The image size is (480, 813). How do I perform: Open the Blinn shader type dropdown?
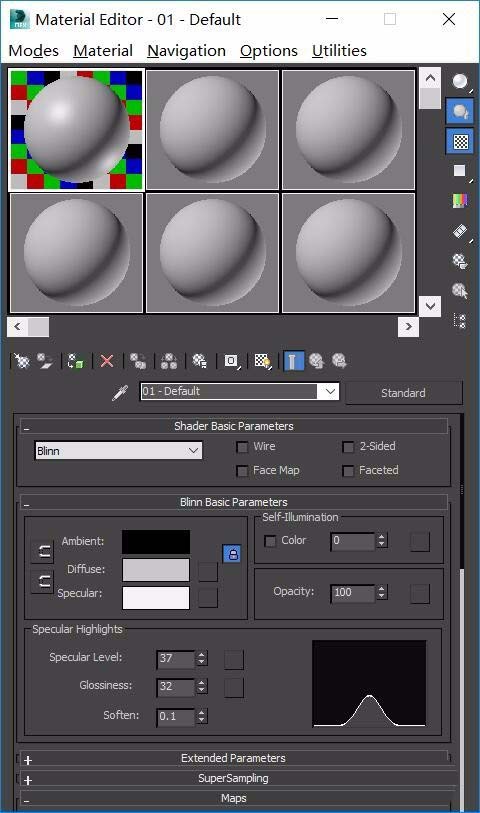(118, 451)
